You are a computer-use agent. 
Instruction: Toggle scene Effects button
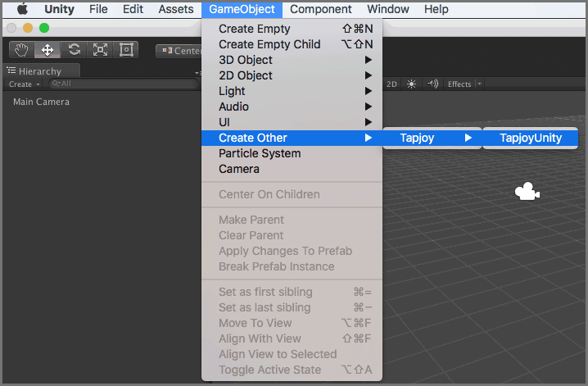(459, 84)
